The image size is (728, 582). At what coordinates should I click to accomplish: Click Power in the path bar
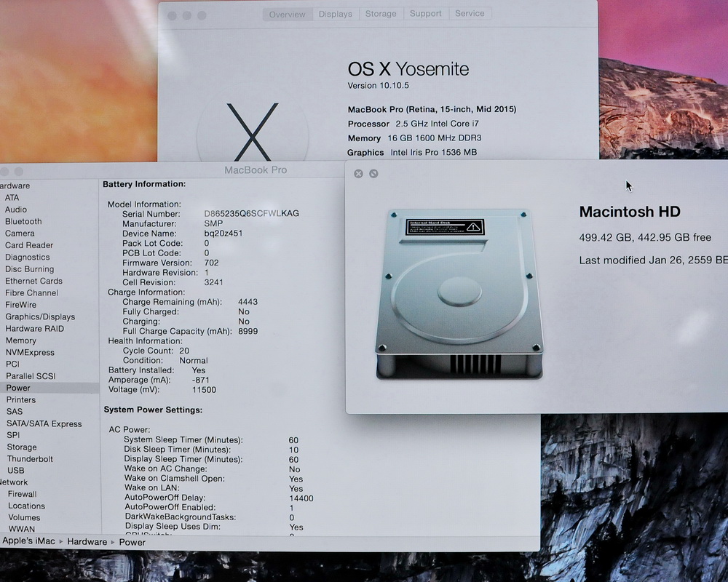click(132, 542)
